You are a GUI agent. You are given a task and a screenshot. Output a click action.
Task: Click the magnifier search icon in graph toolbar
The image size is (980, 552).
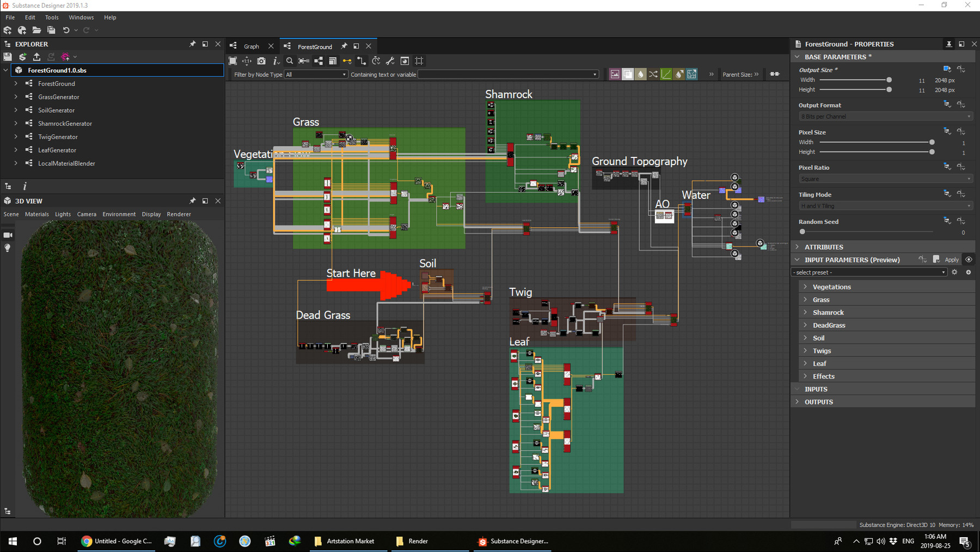(290, 61)
